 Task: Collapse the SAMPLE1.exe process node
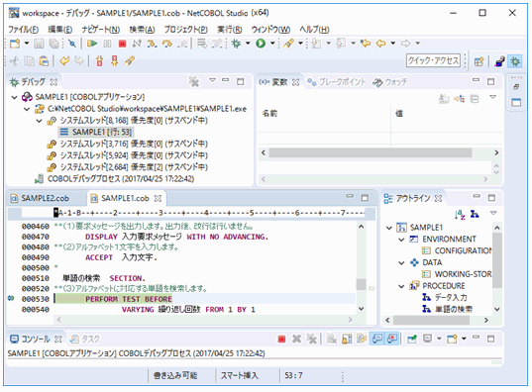tap(27, 109)
